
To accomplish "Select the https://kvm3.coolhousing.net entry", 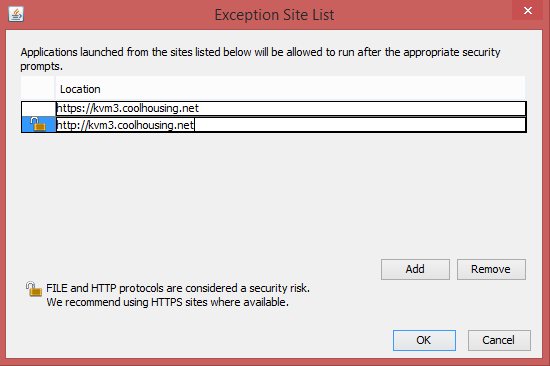I will tap(291, 108).
